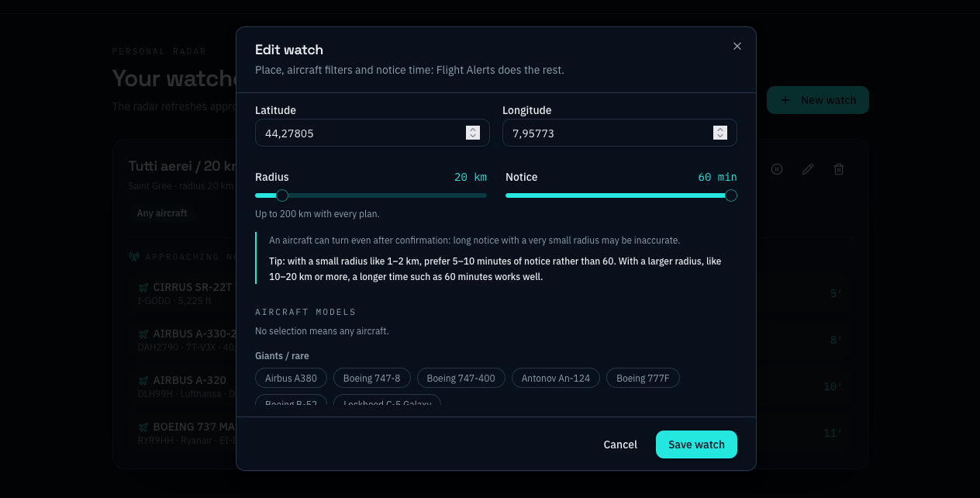Viewport: 980px width, 498px height.
Task: Click the 5' arrival time in background
Action: point(836,293)
